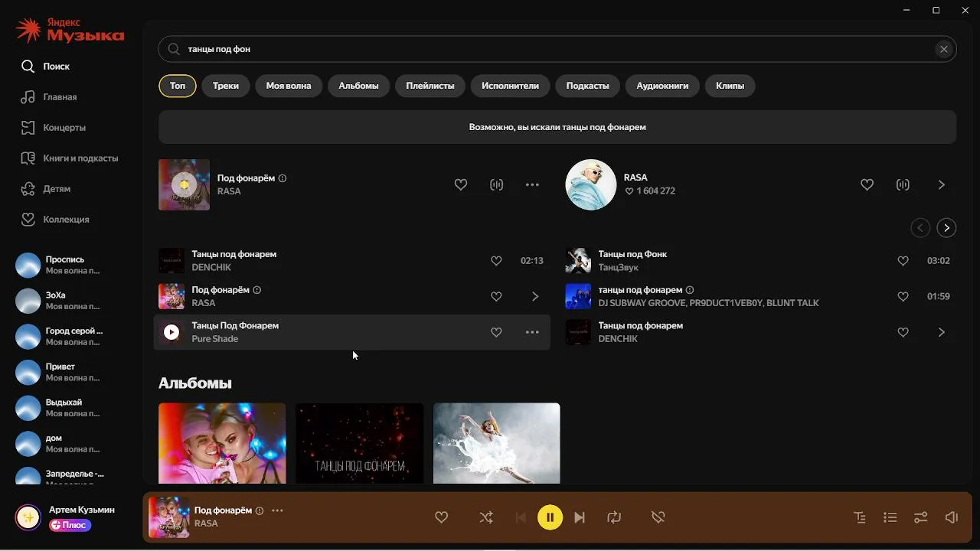980x551 pixels.
Task: Open Книги и подкасты section
Action: coord(70,158)
